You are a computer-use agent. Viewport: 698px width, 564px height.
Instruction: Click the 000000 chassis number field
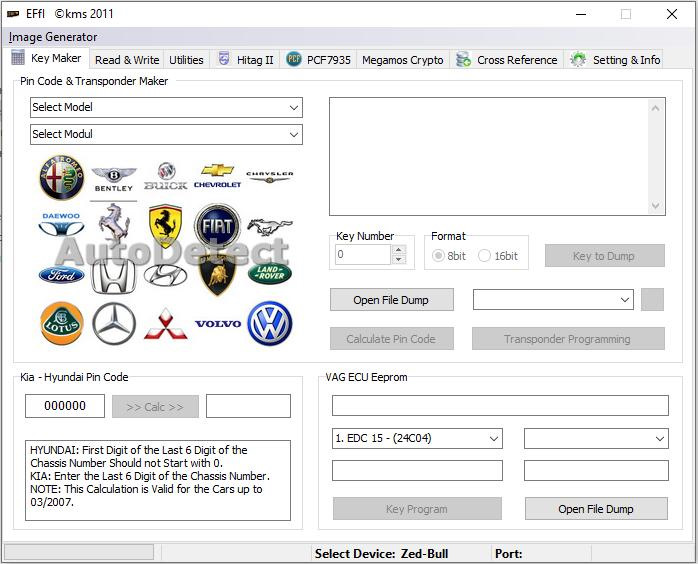tap(65, 406)
